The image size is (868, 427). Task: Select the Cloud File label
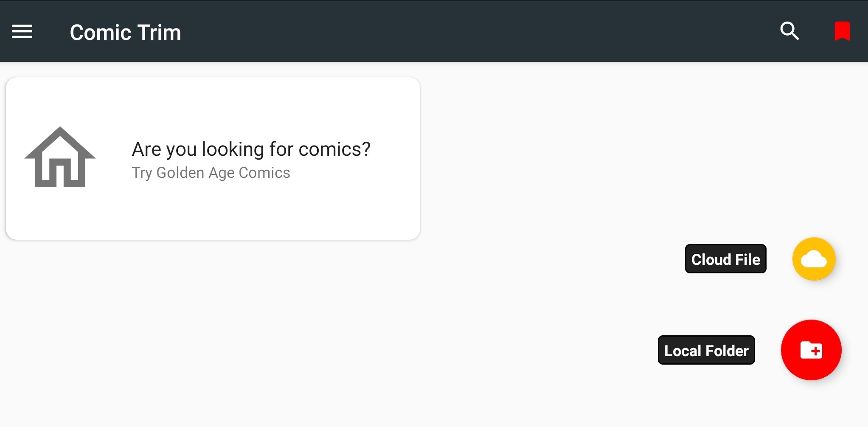click(x=725, y=259)
